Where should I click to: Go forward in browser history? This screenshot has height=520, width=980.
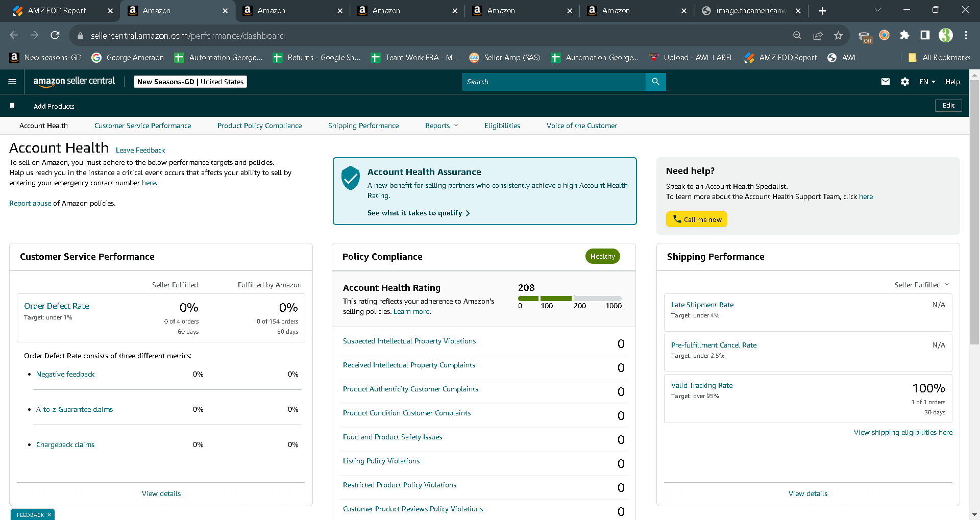[x=34, y=35]
